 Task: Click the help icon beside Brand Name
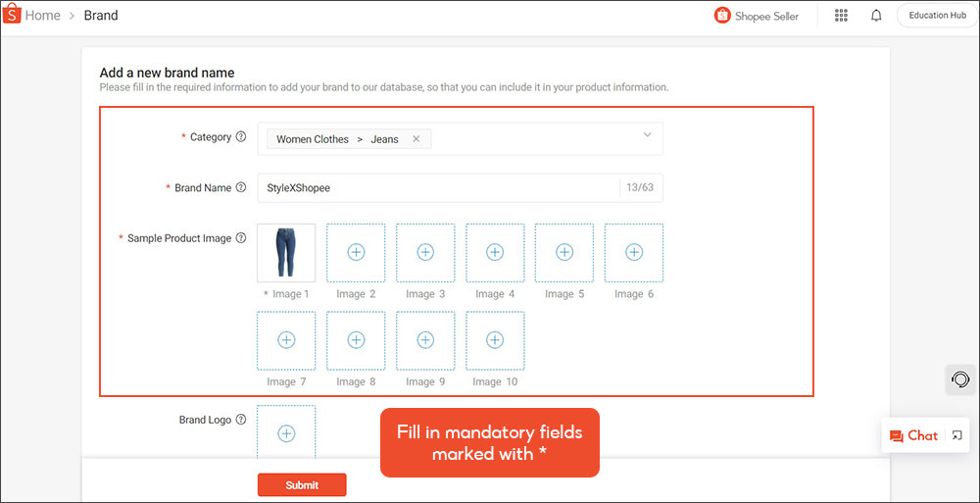241,188
